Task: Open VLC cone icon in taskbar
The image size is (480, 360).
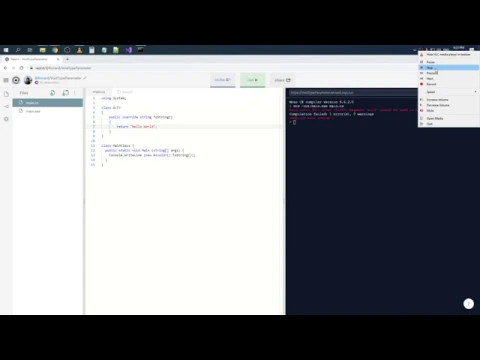Action: click(79, 50)
